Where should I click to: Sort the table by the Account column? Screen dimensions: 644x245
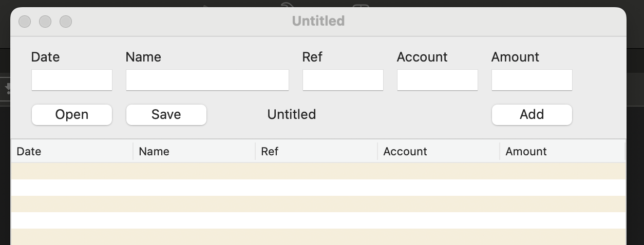click(439, 151)
